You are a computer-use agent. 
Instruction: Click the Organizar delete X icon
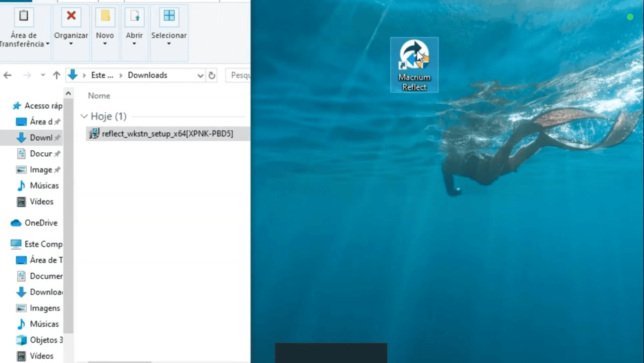click(71, 16)
